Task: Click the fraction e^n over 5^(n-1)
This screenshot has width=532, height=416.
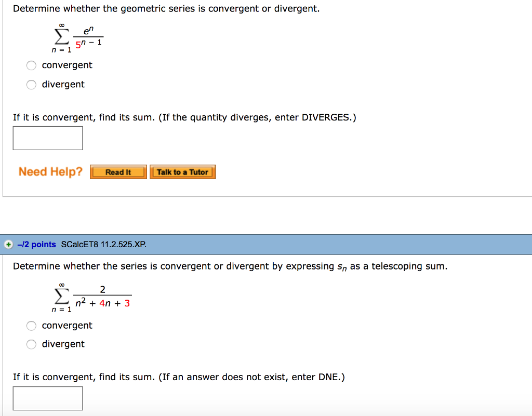Action: coord(87,37)
